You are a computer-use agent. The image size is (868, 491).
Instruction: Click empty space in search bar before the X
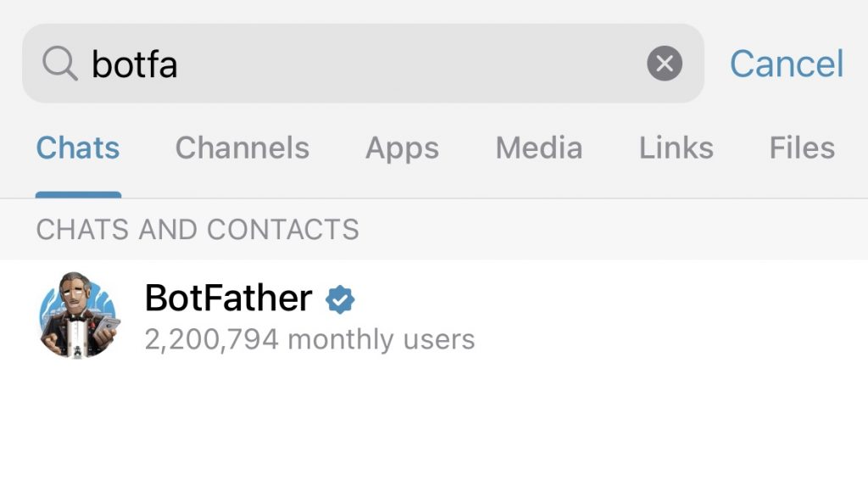(x=409, y=63)
